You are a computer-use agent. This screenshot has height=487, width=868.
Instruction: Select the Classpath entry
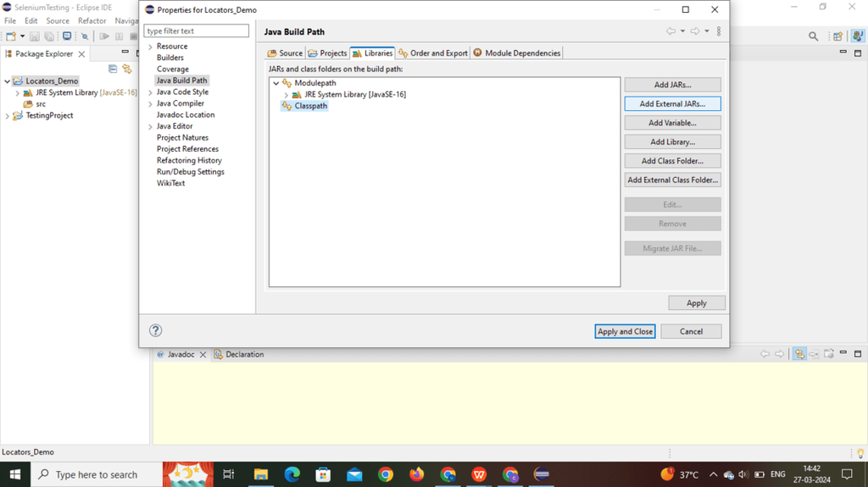click(x=310, y=106)
